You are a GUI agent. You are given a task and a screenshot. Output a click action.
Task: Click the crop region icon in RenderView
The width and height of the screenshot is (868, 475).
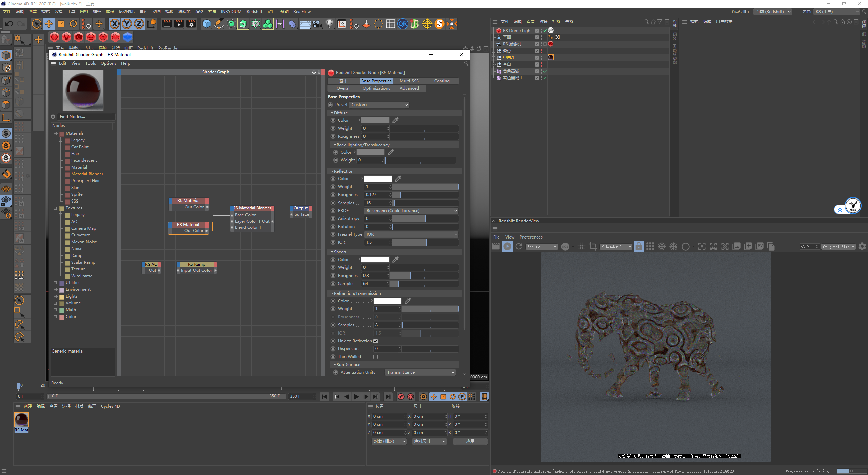pos(593,247)
